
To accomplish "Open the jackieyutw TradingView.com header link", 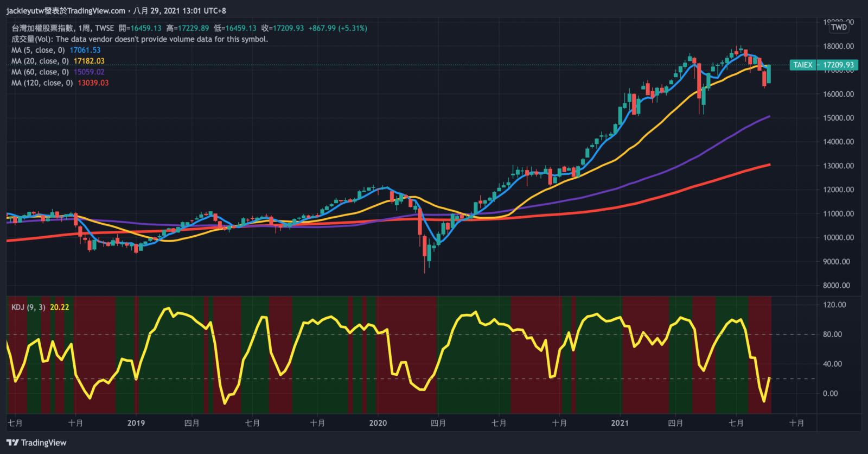I will pos(66,10).
